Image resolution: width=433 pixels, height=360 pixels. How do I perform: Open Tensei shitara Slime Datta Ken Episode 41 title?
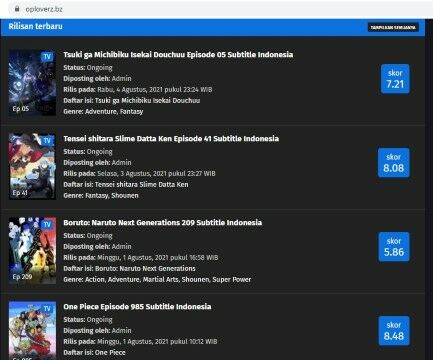(x=171, y=139)
